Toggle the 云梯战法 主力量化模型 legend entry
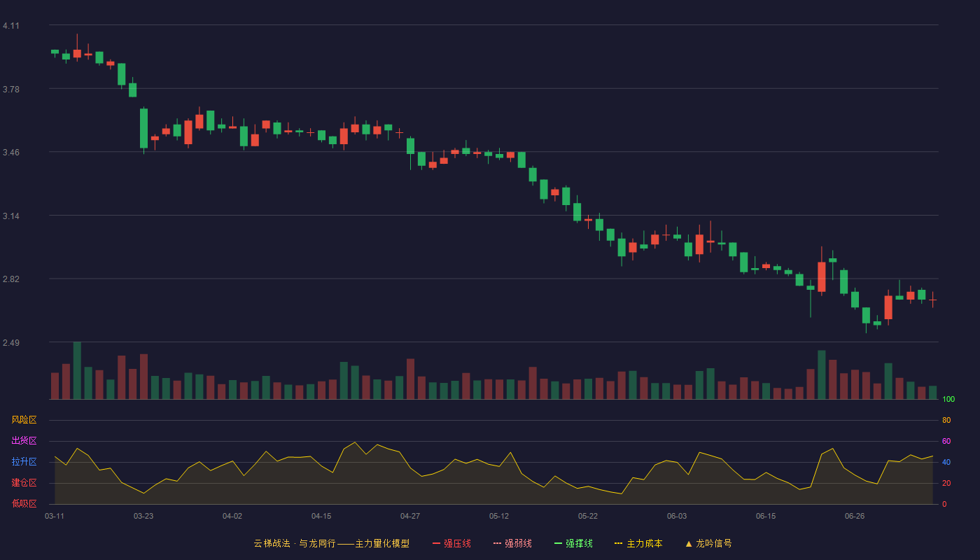Screen dimensions: 980x560 (x=331, y=543)
